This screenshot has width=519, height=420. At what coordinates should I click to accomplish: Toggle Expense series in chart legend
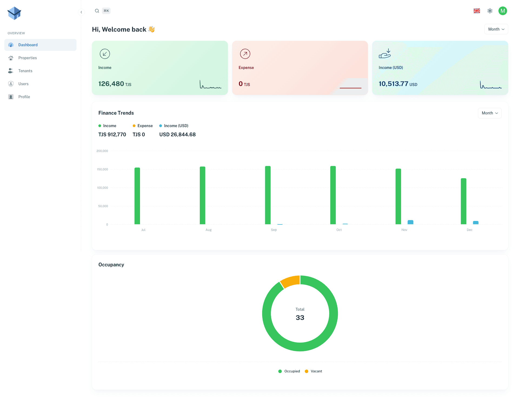[143, 126]
